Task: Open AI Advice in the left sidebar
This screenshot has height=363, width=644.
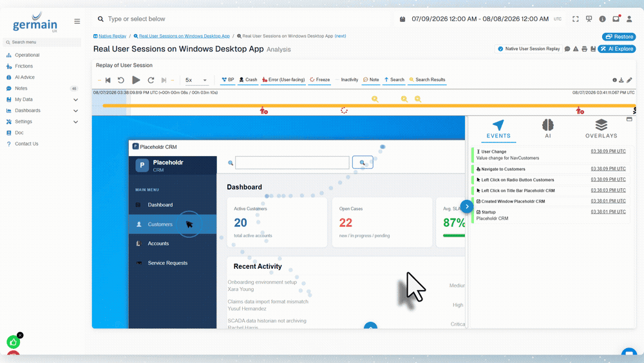Action: pyautogui.click(x=24, y=77)
